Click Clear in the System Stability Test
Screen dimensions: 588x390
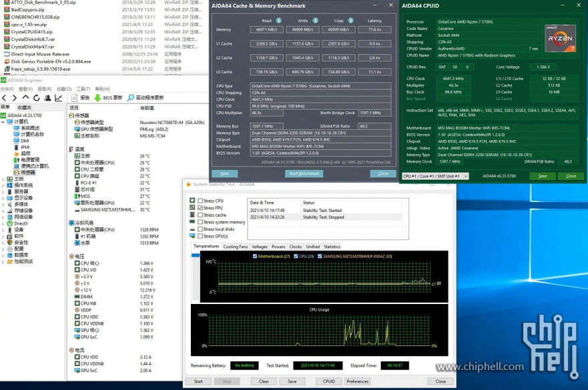(x=263, y=381)
